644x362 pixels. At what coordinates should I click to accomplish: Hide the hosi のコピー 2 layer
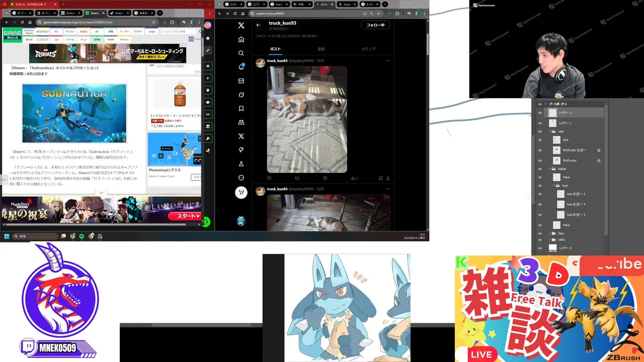click(x=540, y=194)
